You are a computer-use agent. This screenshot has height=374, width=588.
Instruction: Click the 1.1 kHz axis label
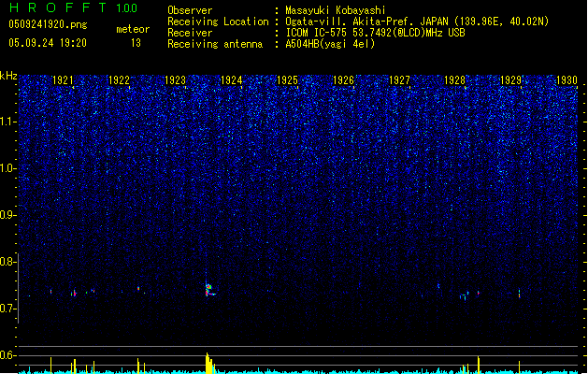pos(7,122)
